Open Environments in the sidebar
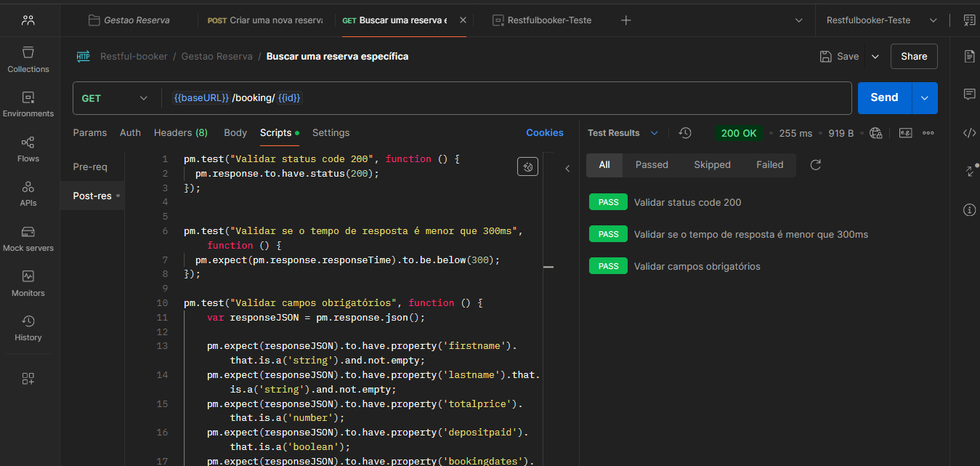This screenshot has height=466, width=980. tap(28, 104)
